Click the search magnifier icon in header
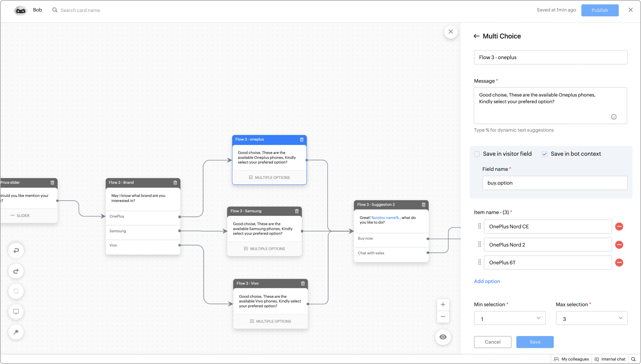 [55, 10]
